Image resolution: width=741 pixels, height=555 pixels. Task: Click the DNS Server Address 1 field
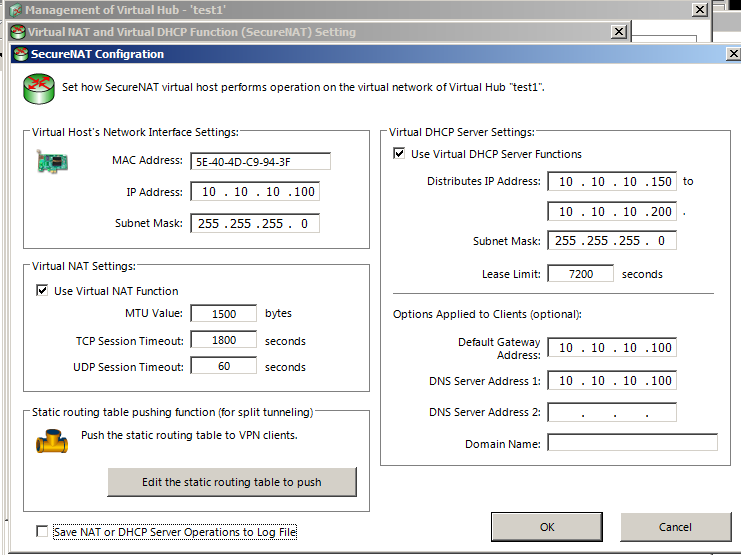[x=612, y=381]
